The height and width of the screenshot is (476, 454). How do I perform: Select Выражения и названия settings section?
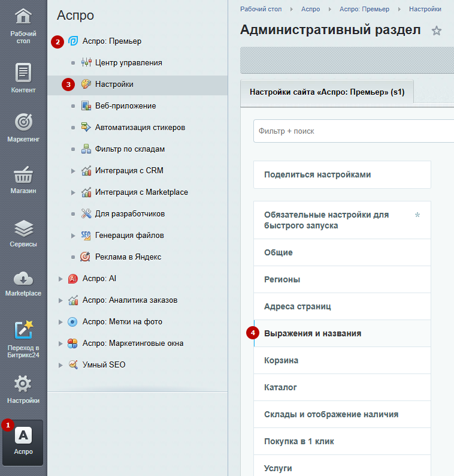pos(342,333)
